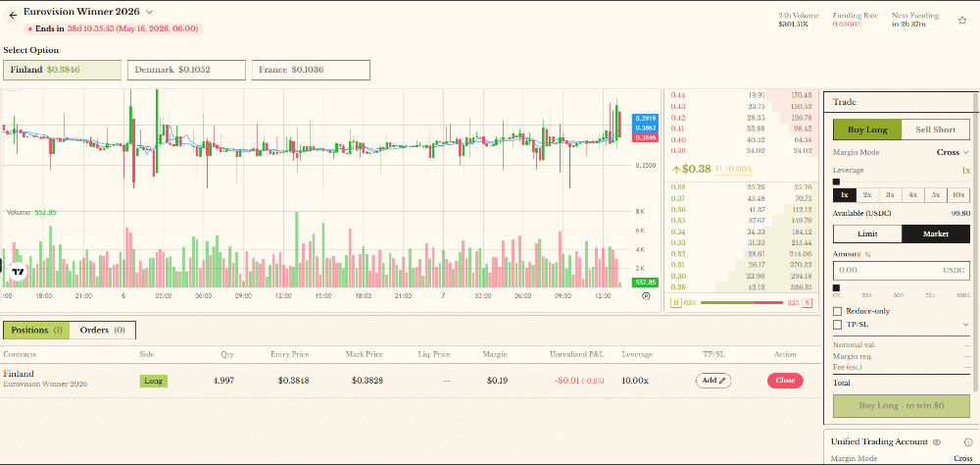Viewport: 980px width, 465px height.
Task: Select the Limit order type tab
Action: pyautogui.click(x=867, y=233)
